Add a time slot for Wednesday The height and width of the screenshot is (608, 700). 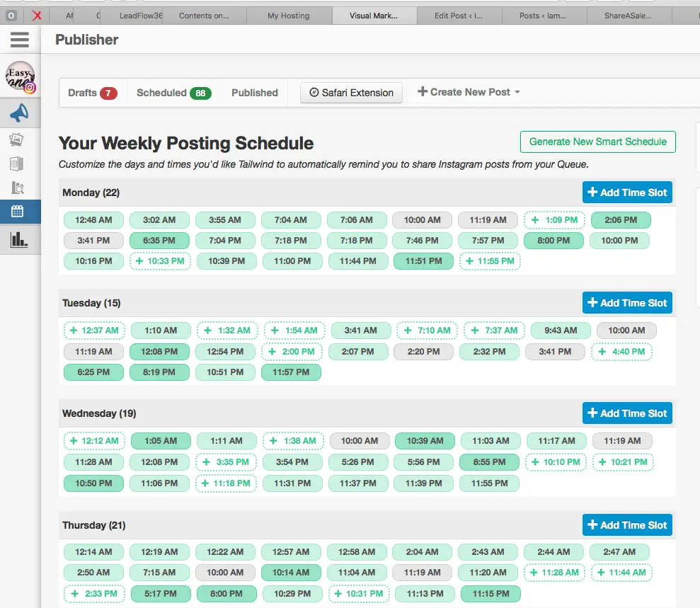[x=627, y=413]
